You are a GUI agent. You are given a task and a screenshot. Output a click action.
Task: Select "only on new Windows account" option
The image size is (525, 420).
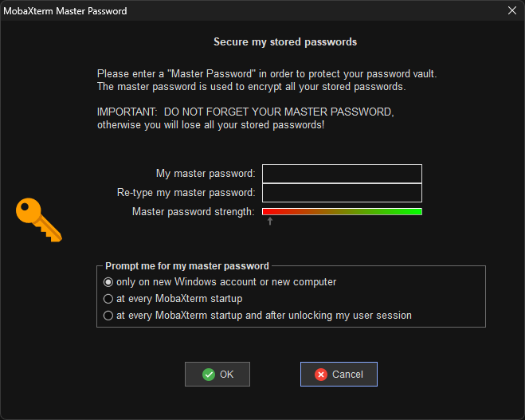108,282
